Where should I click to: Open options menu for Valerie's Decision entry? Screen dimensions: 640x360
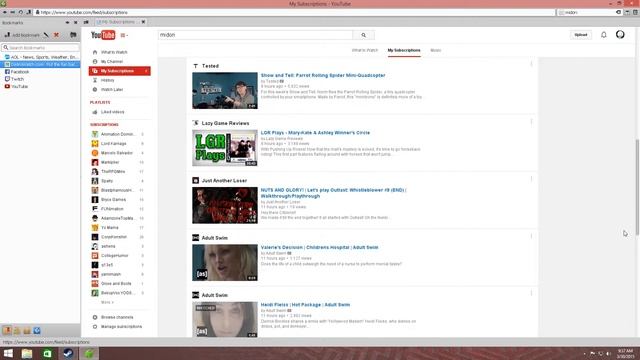(x=531, y=236)
